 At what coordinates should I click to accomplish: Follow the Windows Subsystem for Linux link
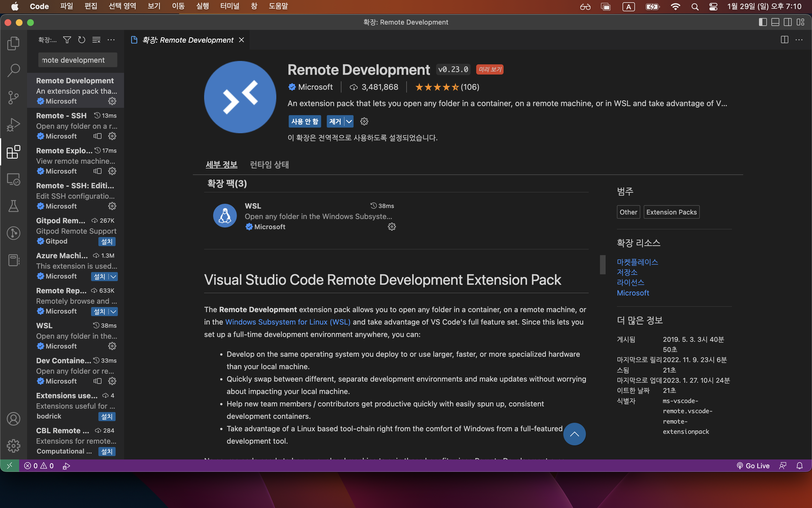pos(288,322)
